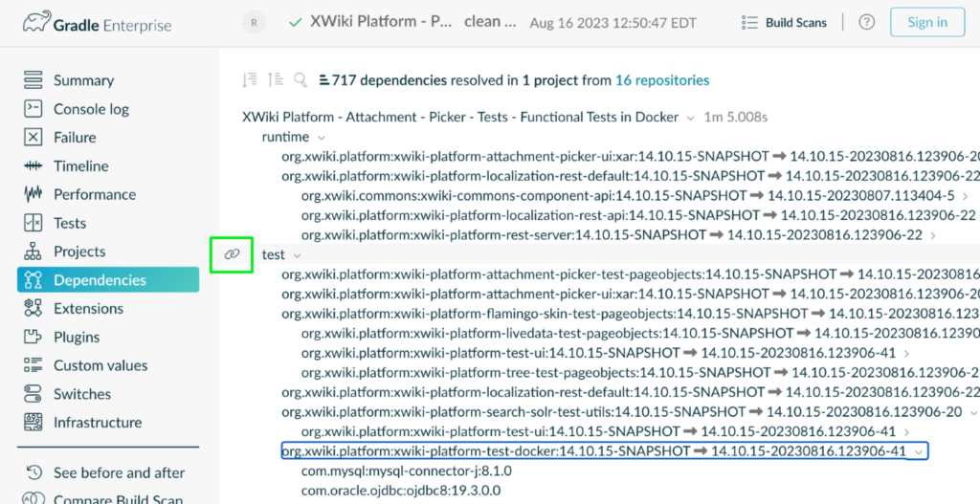Collapse the runtime configuration chevron
This screenshot has height=504, width=980.
[x=322, y=138]
